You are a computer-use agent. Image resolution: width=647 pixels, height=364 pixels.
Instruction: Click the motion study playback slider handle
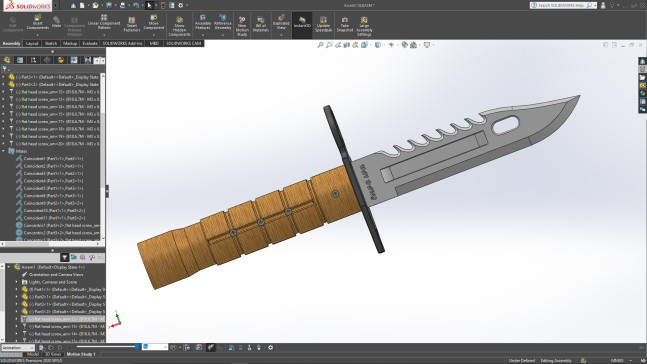[x=137, y=347]
